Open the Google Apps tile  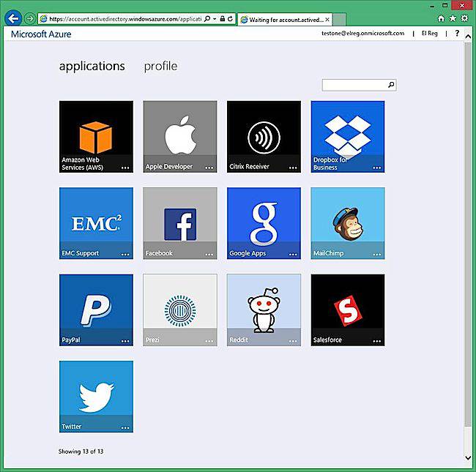pyautogui.click(x=264, y=223)
